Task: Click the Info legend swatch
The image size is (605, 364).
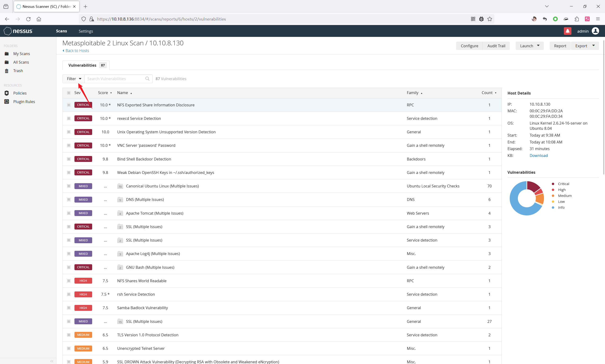Action: 553,208
